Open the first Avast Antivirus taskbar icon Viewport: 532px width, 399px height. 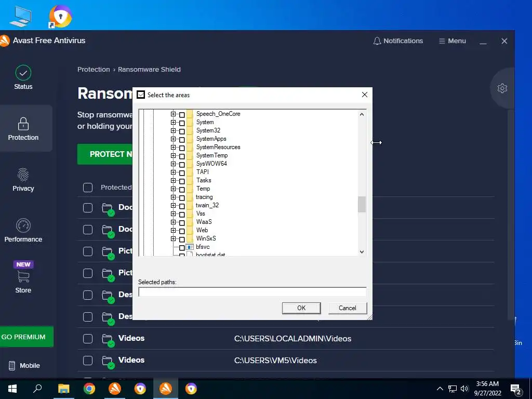pyautogui.click(x=115, y=389)
